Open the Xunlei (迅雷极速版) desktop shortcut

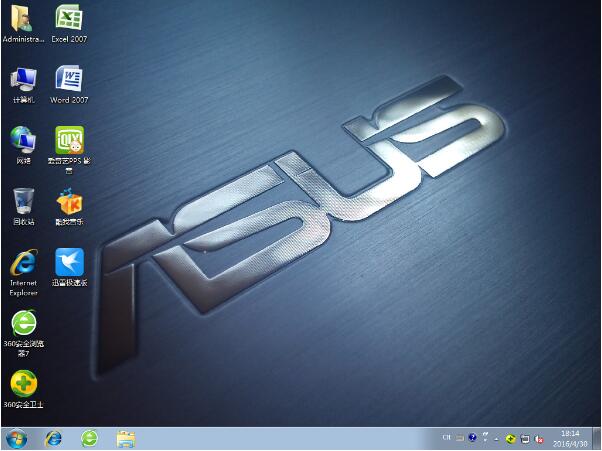tap(69, 268)
